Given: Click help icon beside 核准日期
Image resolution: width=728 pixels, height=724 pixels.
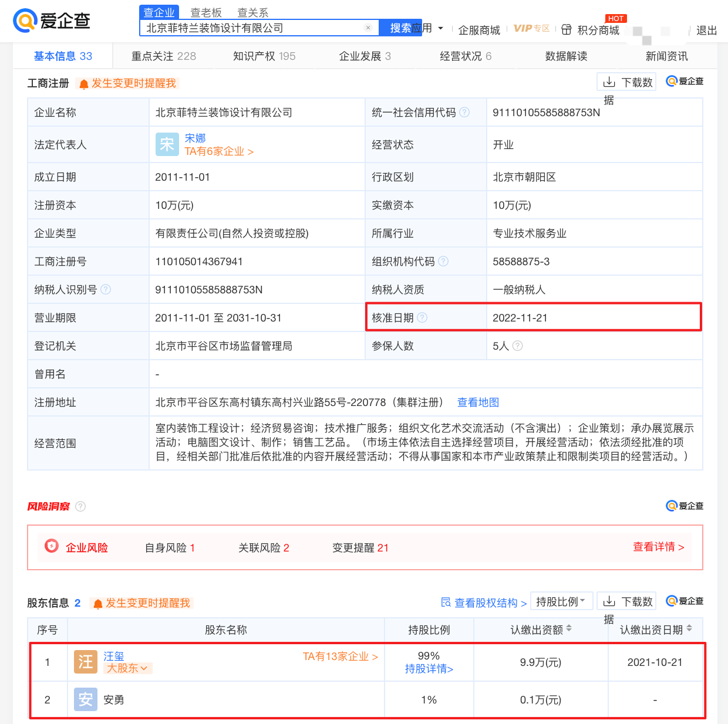Looking at the screenshot, I should click(x=422, y=317).
